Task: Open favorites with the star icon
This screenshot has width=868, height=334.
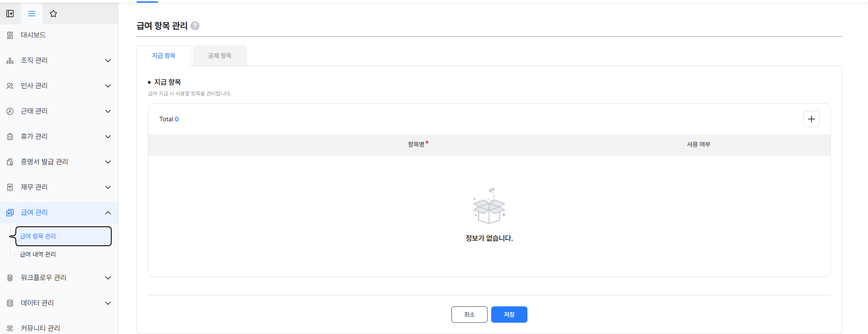Action: (53, 14)
